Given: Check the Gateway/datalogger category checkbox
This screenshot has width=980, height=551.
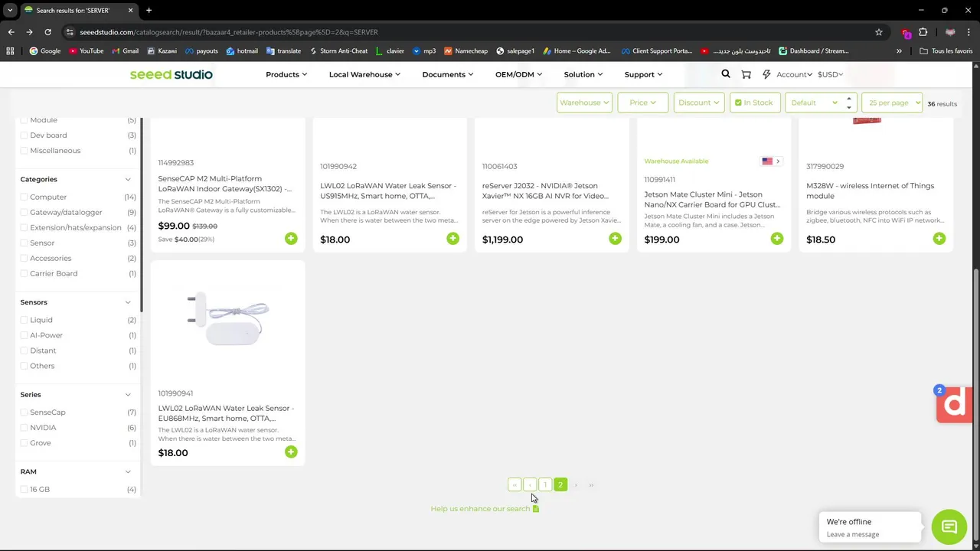Looking at the screenshot, I should pos(24,213).
